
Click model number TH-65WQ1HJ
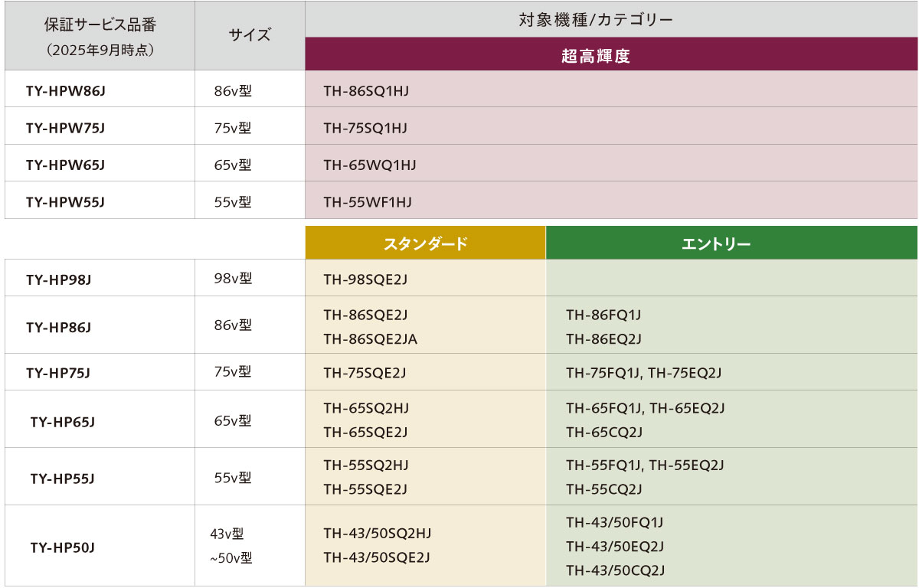(366, 163)
